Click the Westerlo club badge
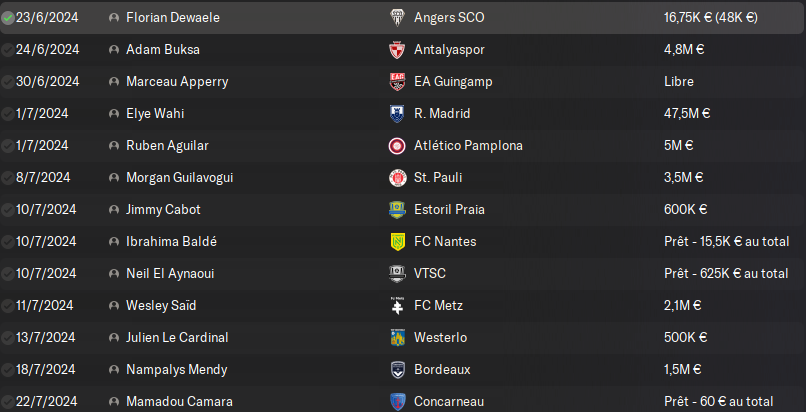 [397, 338]
